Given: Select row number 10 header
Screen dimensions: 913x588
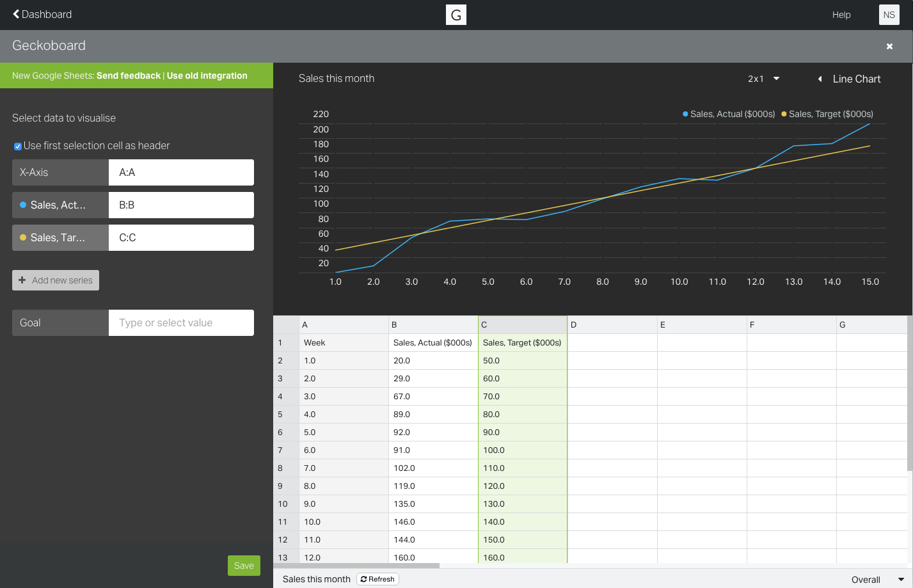Looking at the screenshot, I should click(286, 504).
